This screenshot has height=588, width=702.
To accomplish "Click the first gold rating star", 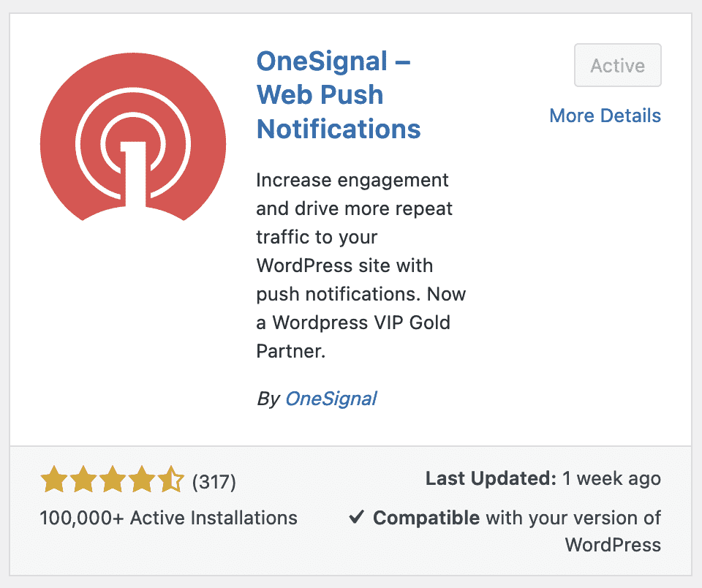I will (x=54, y=480).
